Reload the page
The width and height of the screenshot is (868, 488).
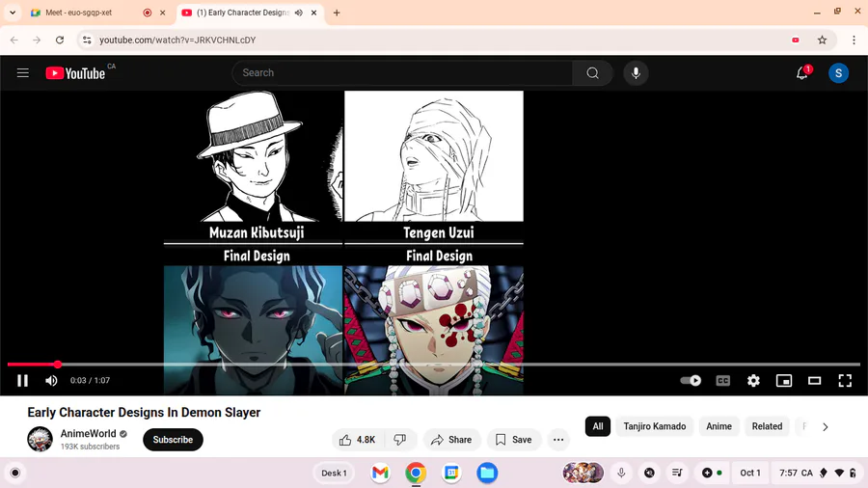click(x=60, y=40)
